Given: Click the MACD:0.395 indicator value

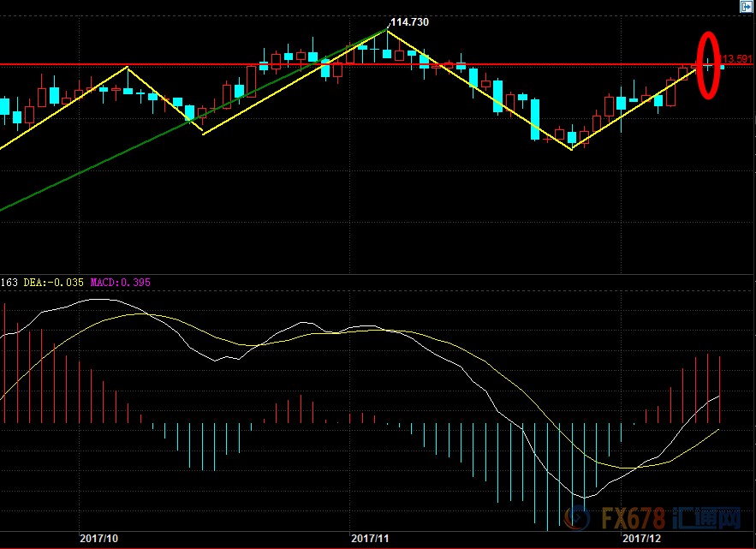Looking at the screenshot, I should click(x=121, y=283).
